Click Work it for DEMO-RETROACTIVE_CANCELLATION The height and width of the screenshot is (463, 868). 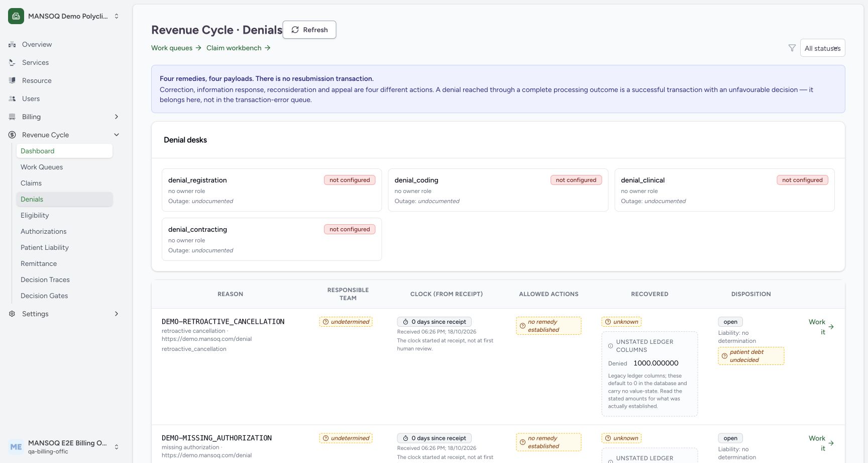point(821,327)
